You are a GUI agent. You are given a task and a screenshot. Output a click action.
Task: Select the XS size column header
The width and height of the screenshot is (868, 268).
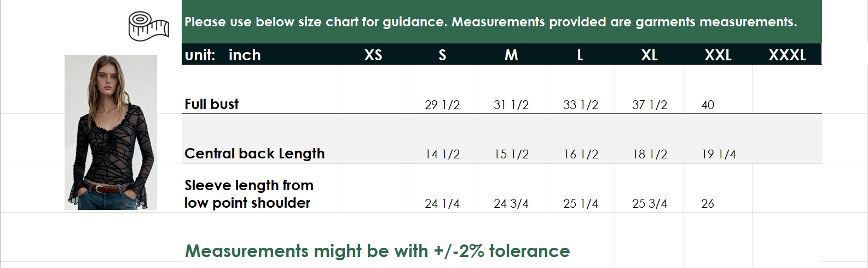[x=373, y=55]
